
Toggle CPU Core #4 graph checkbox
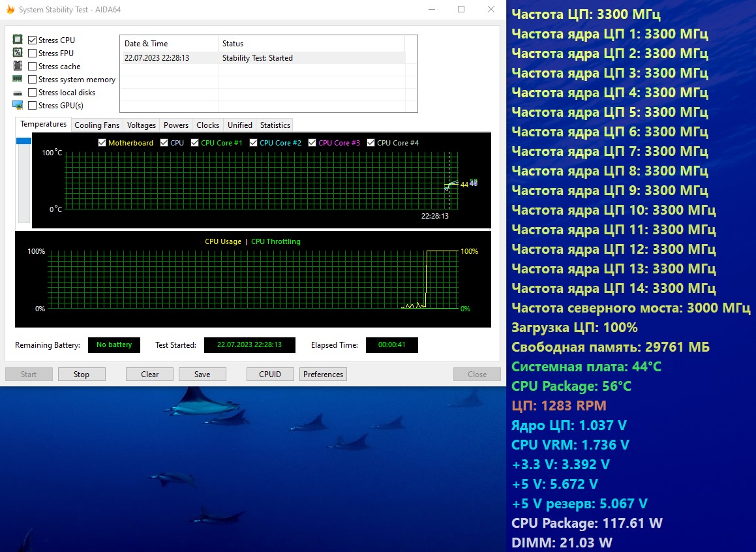pyautogui.click(x=370, y=143)
